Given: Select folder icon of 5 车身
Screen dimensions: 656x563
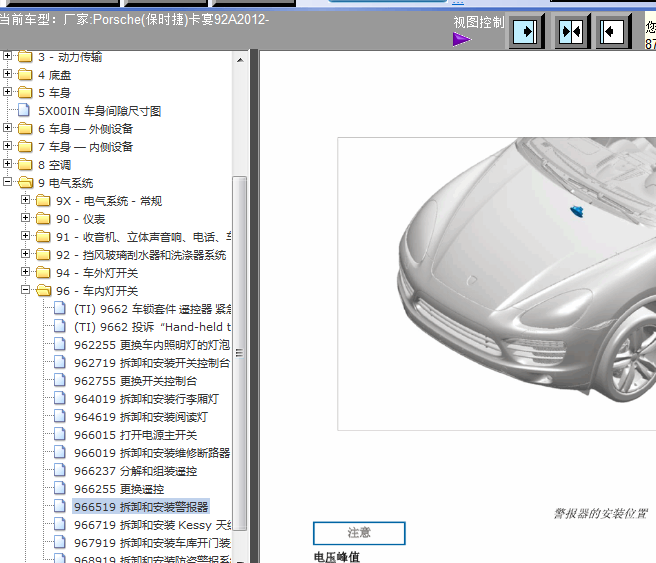Looking at the screenshot, I should (25, 92).
